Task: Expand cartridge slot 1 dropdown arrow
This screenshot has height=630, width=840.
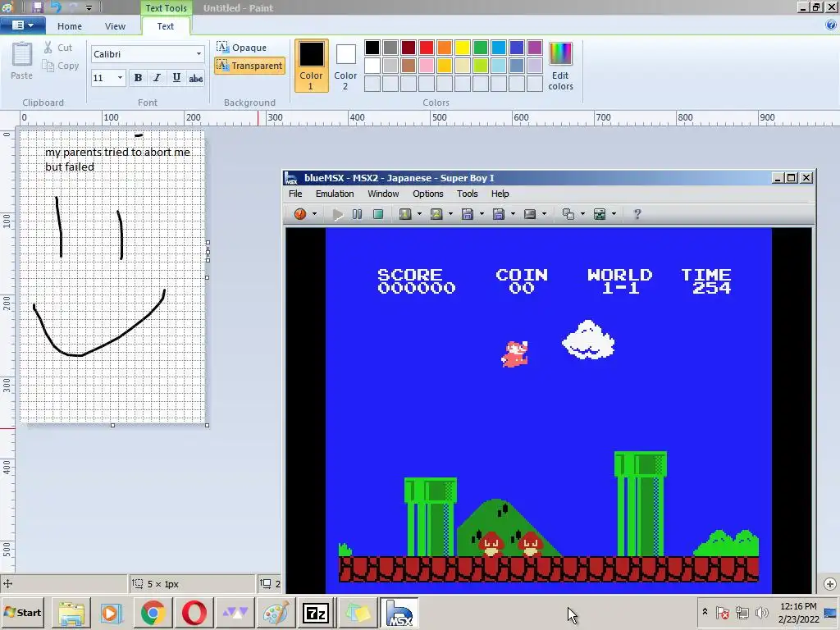Action: 419,214
